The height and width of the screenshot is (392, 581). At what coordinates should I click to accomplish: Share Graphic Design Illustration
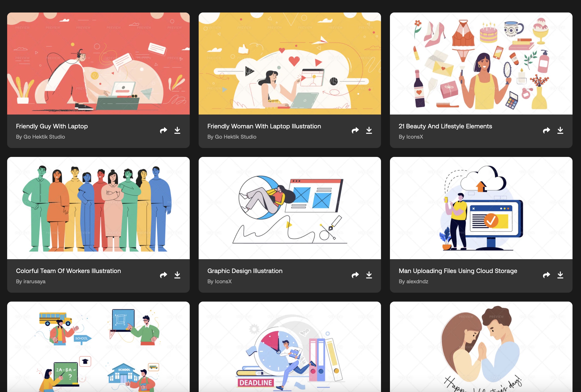point(355,275)
